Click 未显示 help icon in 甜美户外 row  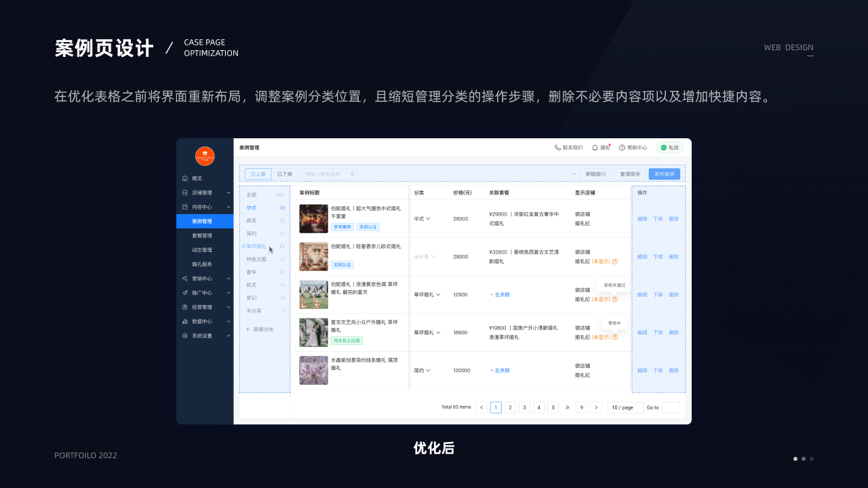pos(615,337)
